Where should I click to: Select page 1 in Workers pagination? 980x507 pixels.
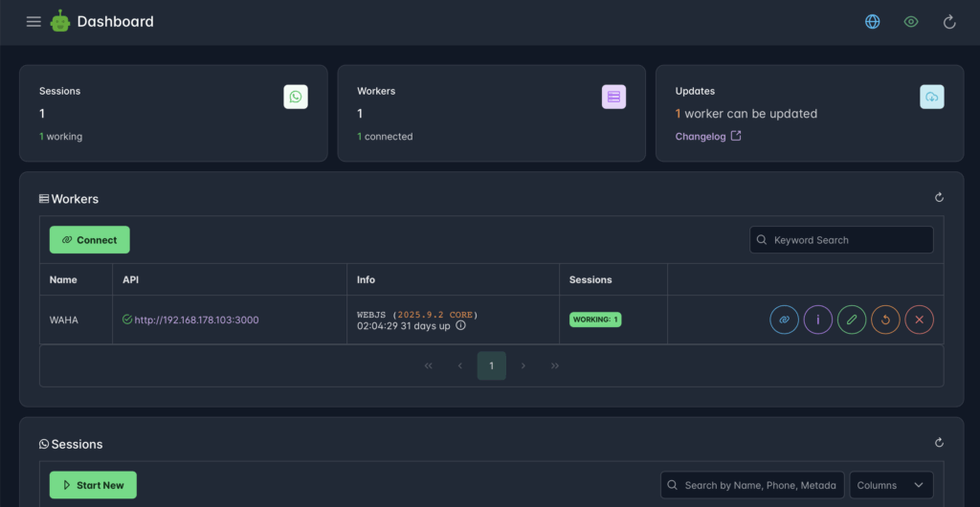coord(491,365)
